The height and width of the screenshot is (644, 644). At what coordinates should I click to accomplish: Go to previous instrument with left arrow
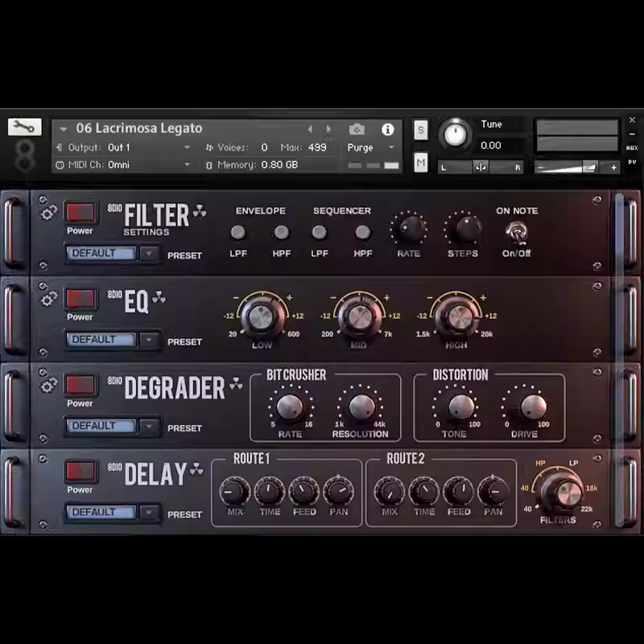click(310, 130)
